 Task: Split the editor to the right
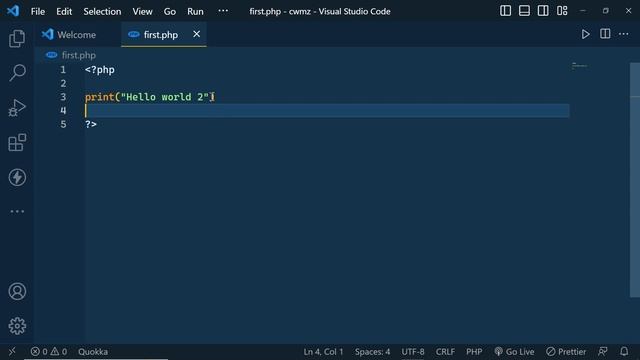coord(605,34)
